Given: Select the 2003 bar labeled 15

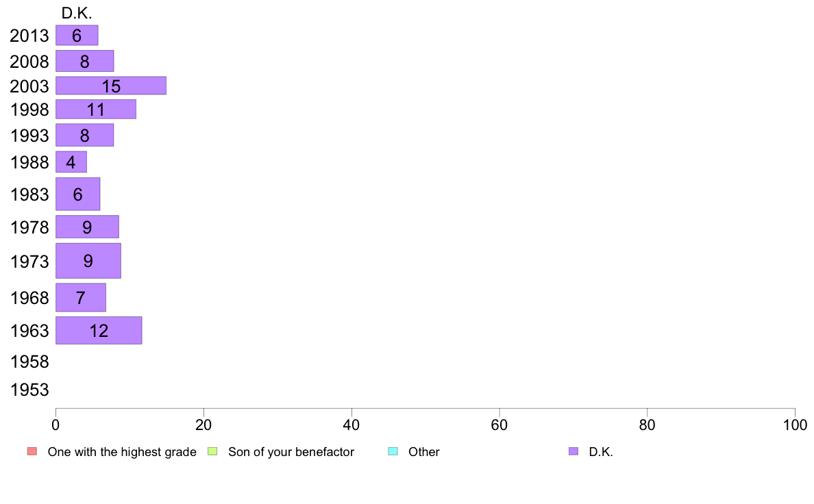Looking at the screenshot, I should [x=111, y=86].
